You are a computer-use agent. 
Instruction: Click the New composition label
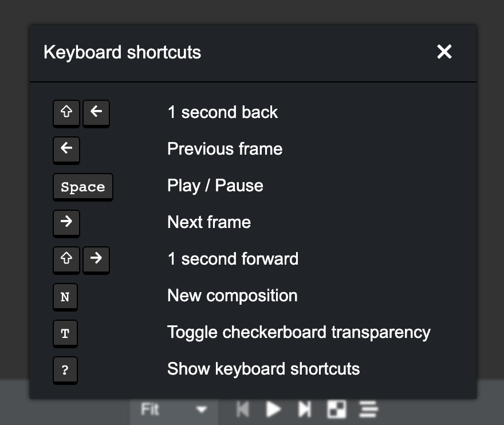tap(232, 296)
